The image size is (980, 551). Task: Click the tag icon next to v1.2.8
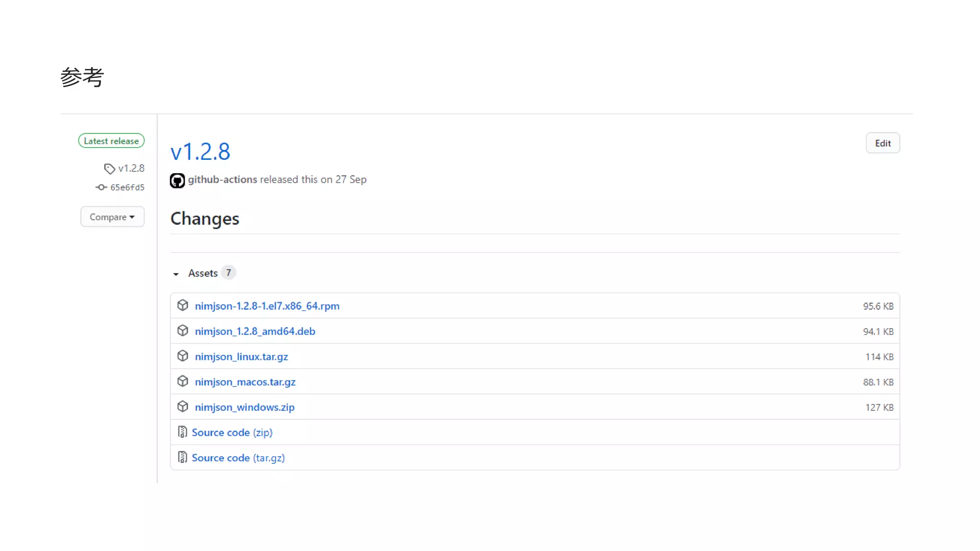(109, 169)
